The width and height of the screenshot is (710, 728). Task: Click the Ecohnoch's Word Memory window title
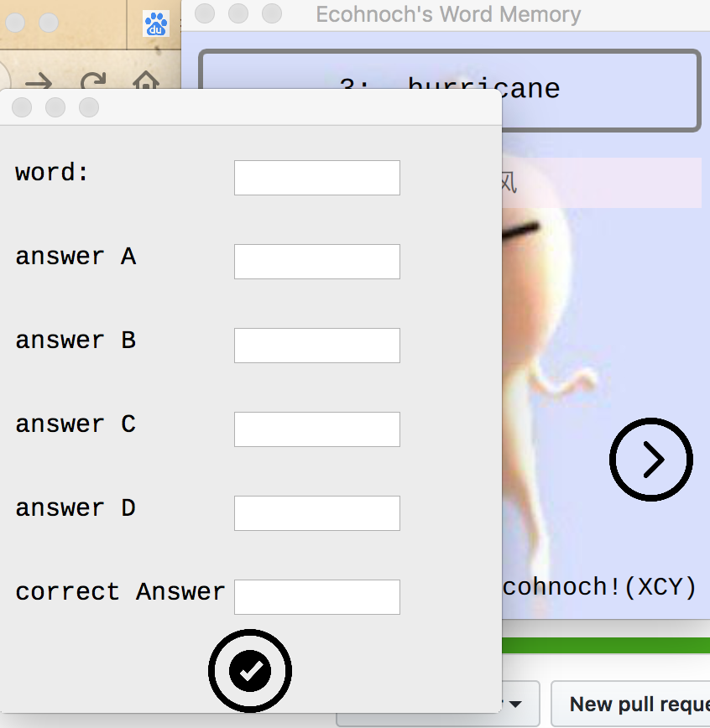point(448,14)
